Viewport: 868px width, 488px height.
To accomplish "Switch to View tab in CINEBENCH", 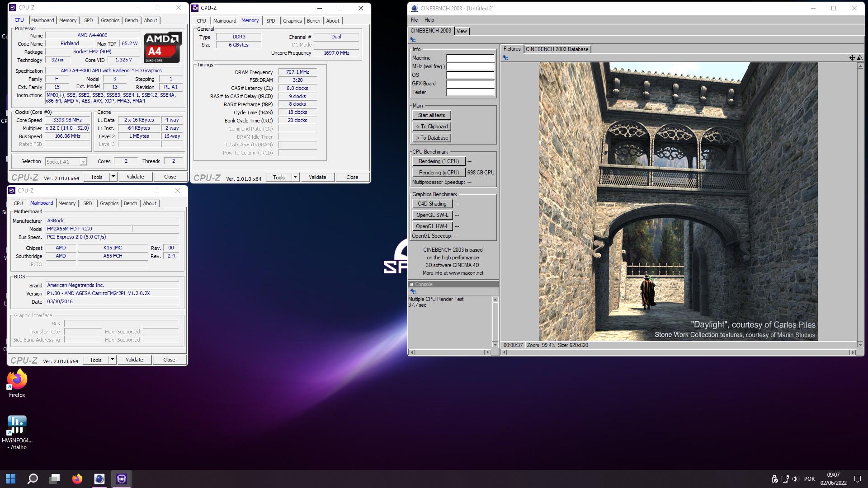I will (462, 31).
